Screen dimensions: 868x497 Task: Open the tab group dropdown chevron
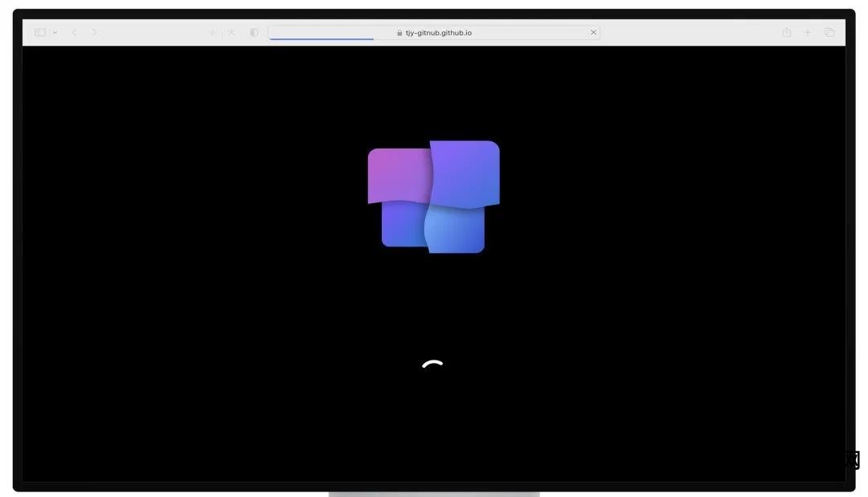click(x=55, y=33)
